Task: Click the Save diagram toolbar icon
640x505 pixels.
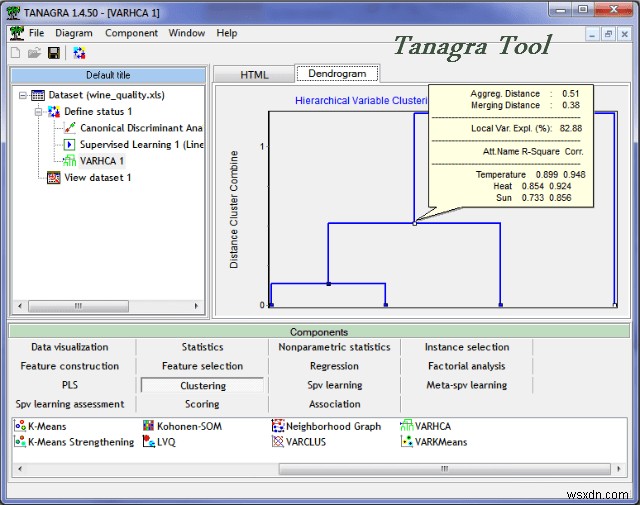Action: (x=54, y=52)
